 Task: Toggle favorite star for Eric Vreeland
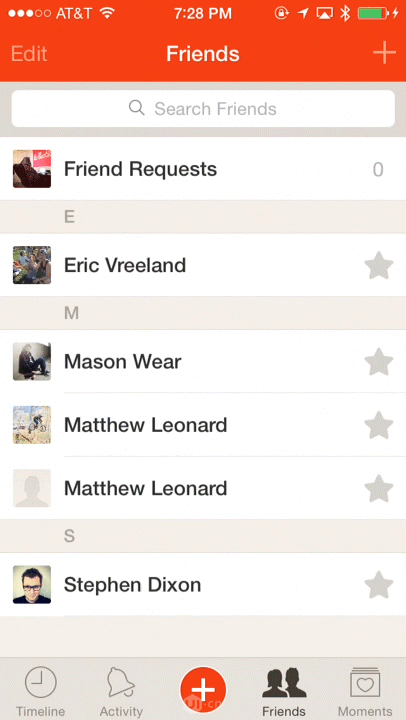tap(378, 265)
